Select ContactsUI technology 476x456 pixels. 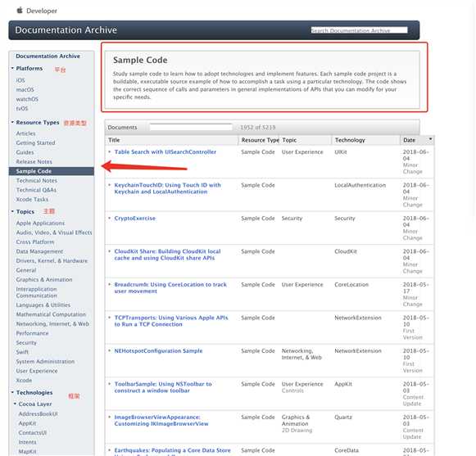(33, 432)
